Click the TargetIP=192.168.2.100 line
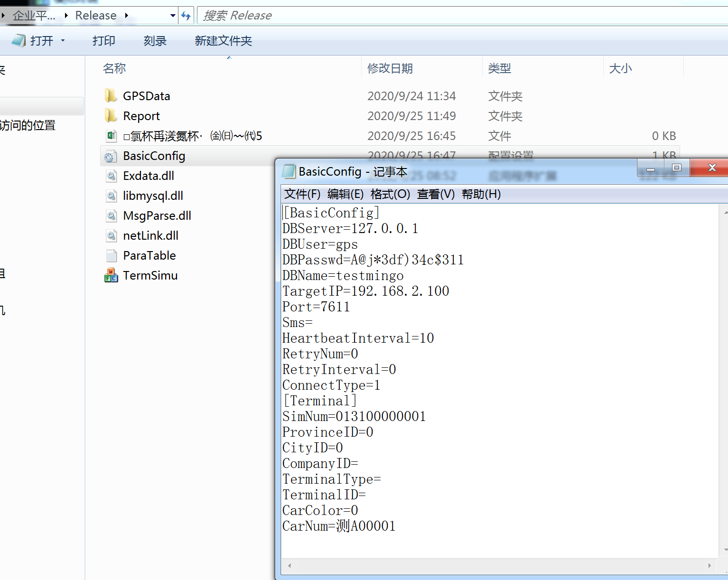Image resolution: width=728 pixels, height=580 pixels. [x=366, y=291]
